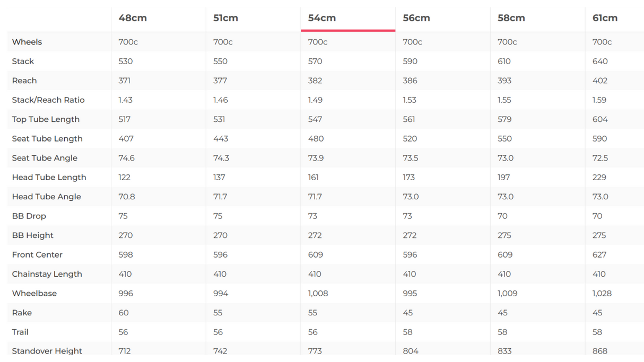Click the Stack row label

coord(23,61)
